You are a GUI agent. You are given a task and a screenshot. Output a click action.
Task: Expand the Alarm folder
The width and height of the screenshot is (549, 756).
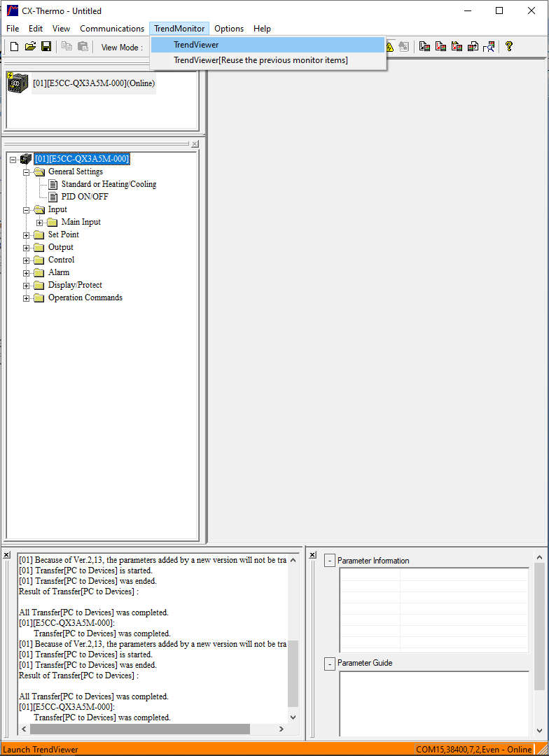(27, 273)
